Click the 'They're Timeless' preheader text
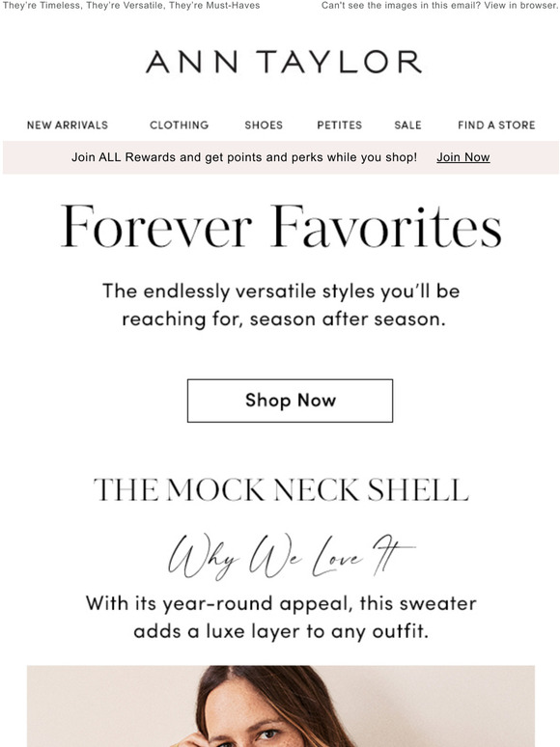Image resolution: width=560 pixels, height=747 pixels. (131, 6)
